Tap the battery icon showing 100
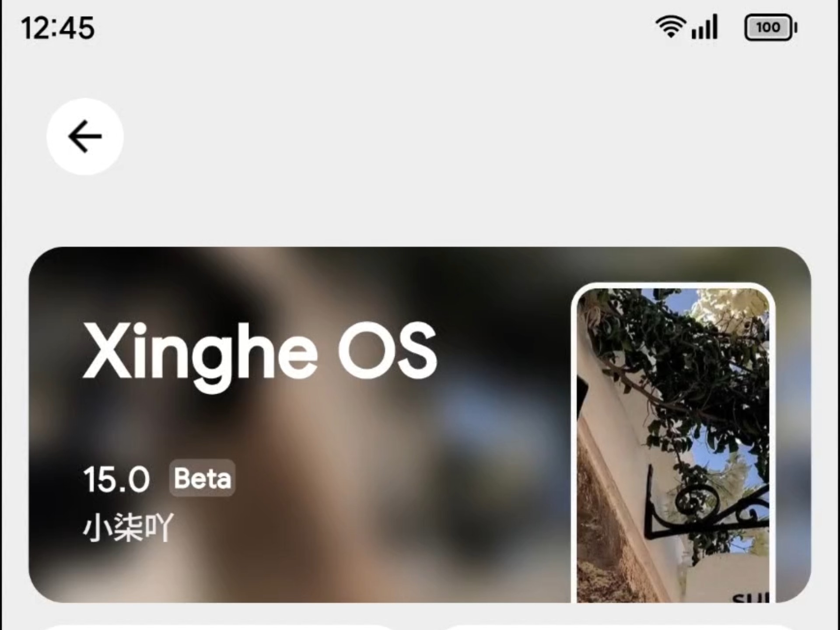 [x=770, y=27]
